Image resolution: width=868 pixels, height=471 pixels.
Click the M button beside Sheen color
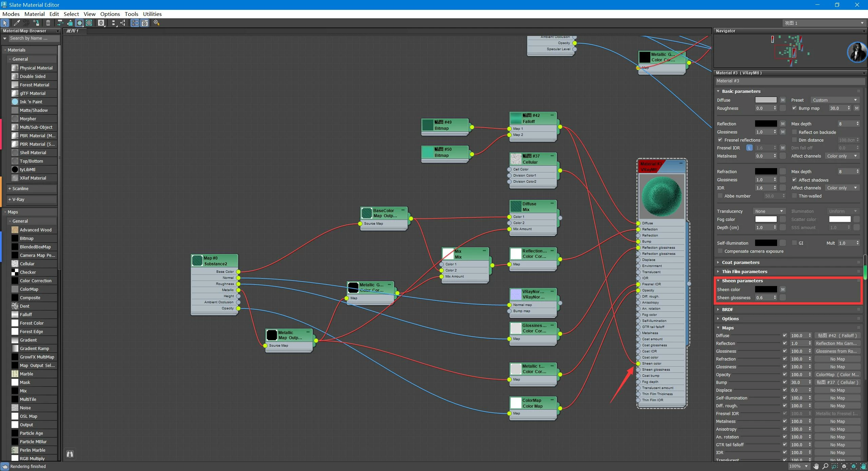click(x=783, y=289)
